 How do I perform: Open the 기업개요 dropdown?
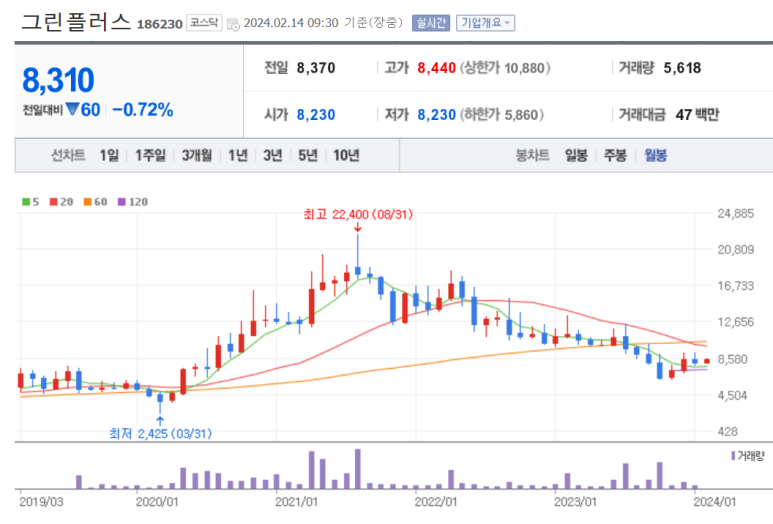pos(486,23)
